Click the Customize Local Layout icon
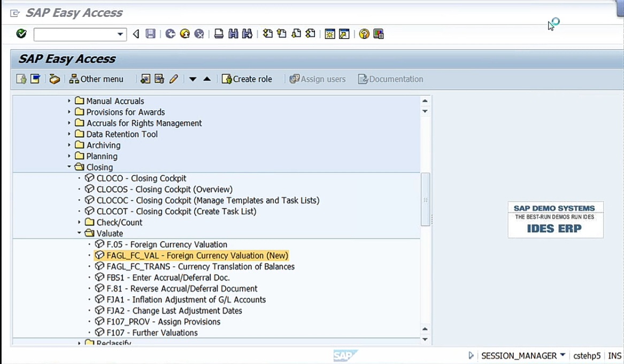 [379, 34]
